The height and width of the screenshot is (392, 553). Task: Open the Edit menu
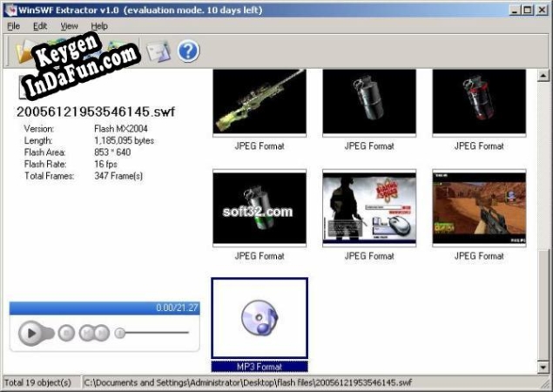pos(40,26)
